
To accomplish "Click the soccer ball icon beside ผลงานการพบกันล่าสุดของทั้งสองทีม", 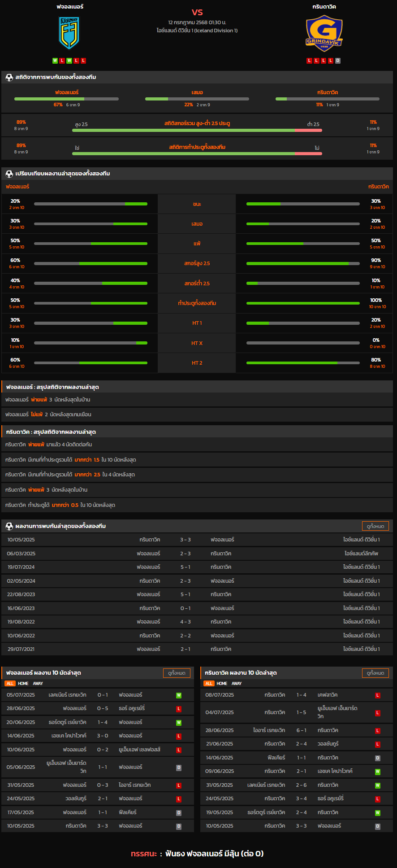I will point(9,526).
